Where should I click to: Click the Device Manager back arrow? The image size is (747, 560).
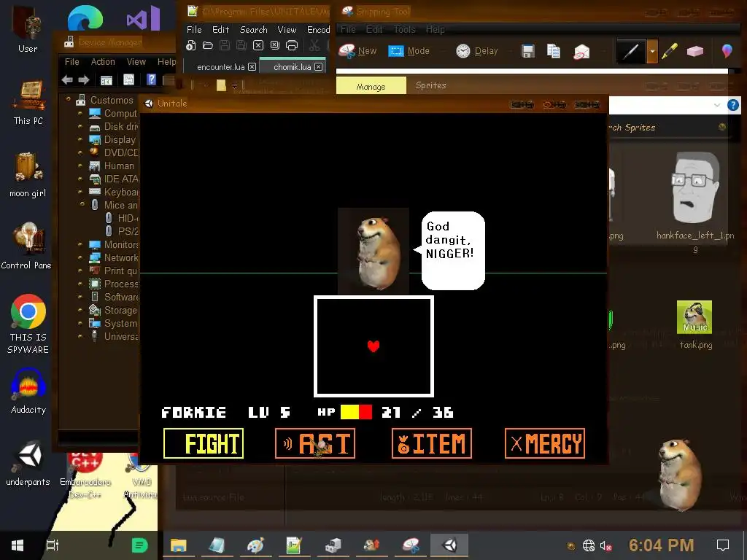(x=67, y=80)
